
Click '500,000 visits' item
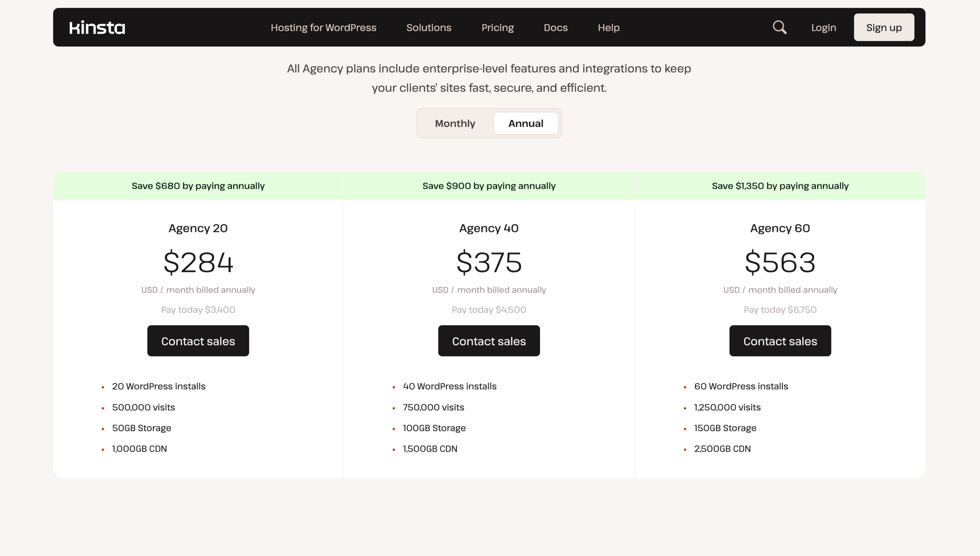(x=143, y=407)
